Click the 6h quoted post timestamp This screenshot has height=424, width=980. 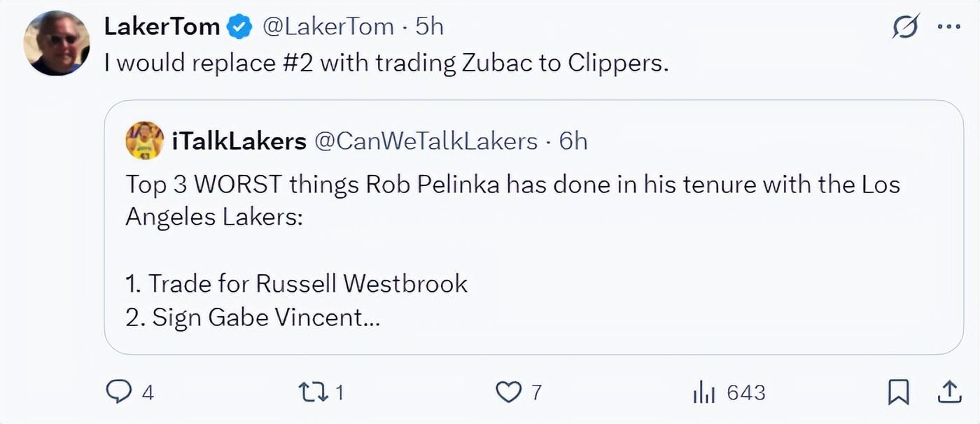(x=573, y=141)
